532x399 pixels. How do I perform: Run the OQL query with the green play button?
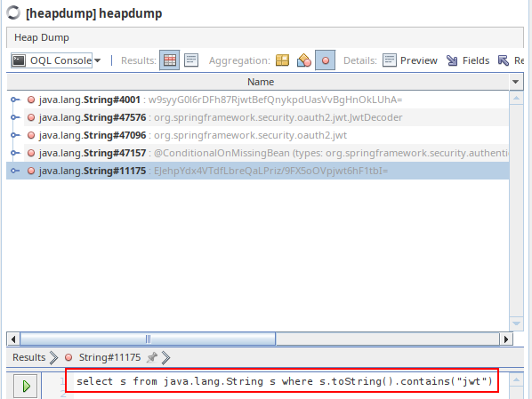point(26,386)
